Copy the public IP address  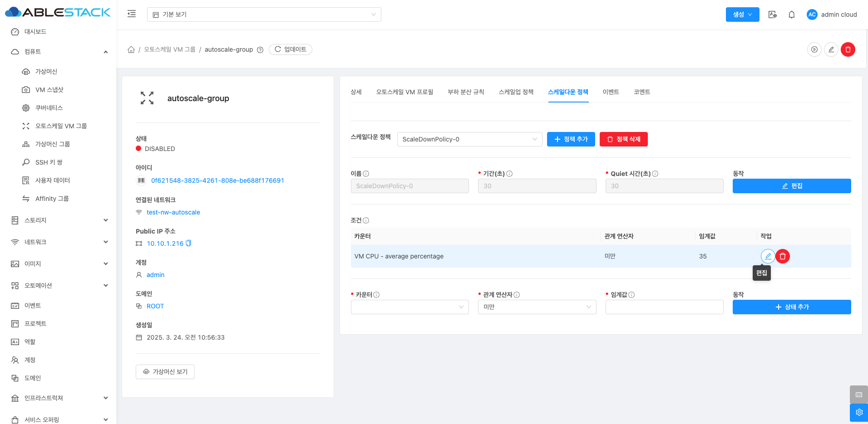pos(189,244)
